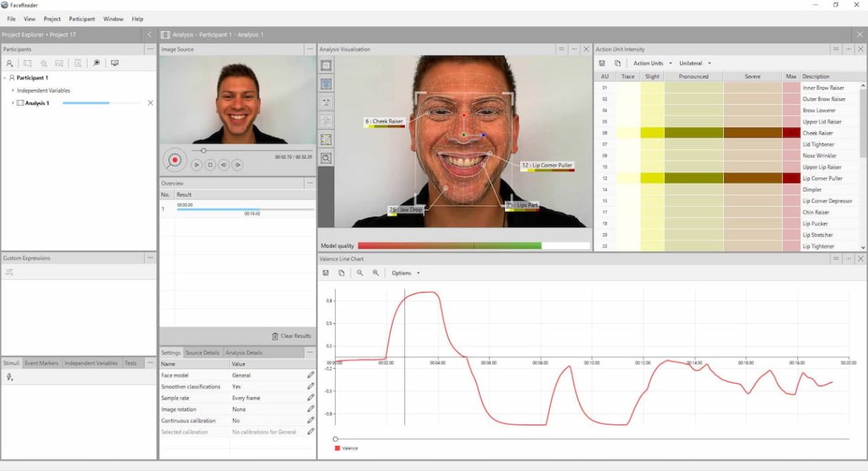Image resolution: width=868 pixels, height=471 pixels.
Task: Toggle the face mesh overlay icon
Action: pyautogui.click(x=326, y=84)
